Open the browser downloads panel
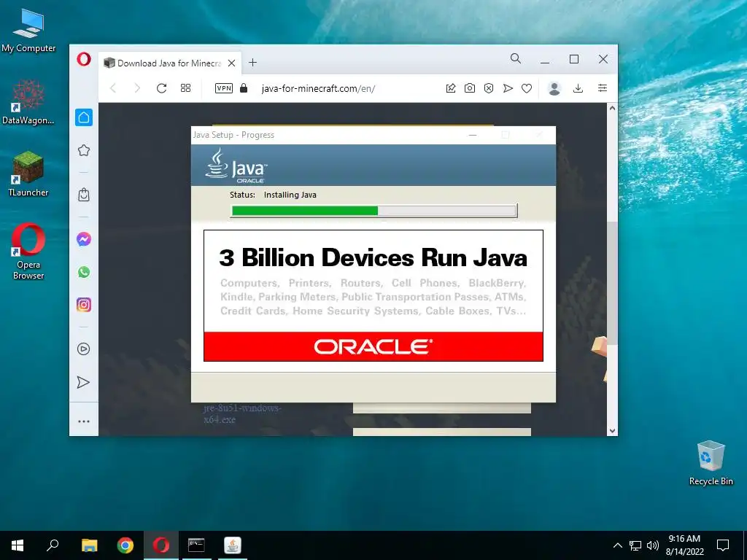Viewport: 747px width, 560px height. [578, 88]
